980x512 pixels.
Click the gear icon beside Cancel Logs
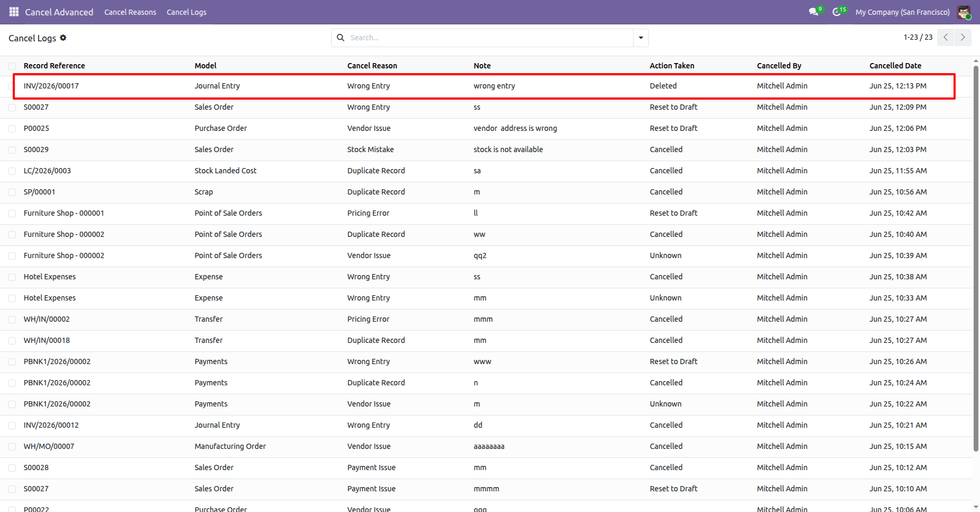coord(63,38)
